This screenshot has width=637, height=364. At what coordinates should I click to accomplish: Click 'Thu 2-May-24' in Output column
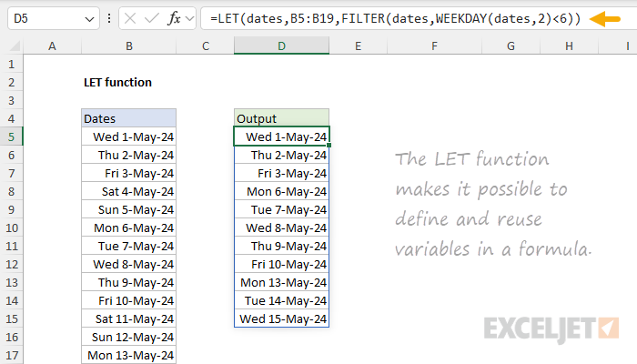pyautogui.click(x=281, y=155)
